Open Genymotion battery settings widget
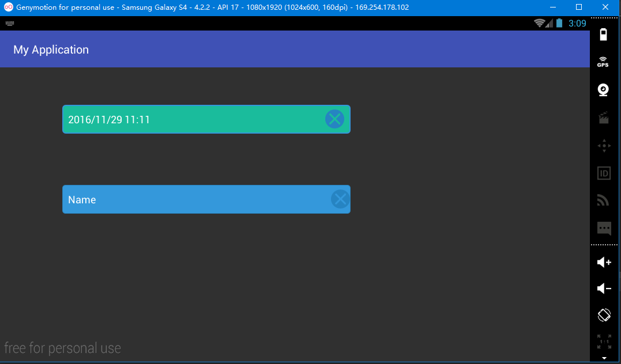 click(x=603, y=35)
